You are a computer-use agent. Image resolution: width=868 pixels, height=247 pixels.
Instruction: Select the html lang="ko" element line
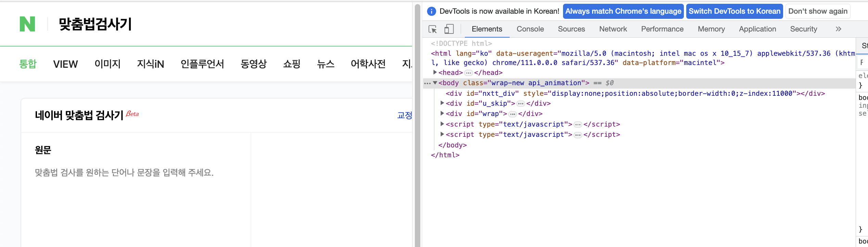point(643,58)
